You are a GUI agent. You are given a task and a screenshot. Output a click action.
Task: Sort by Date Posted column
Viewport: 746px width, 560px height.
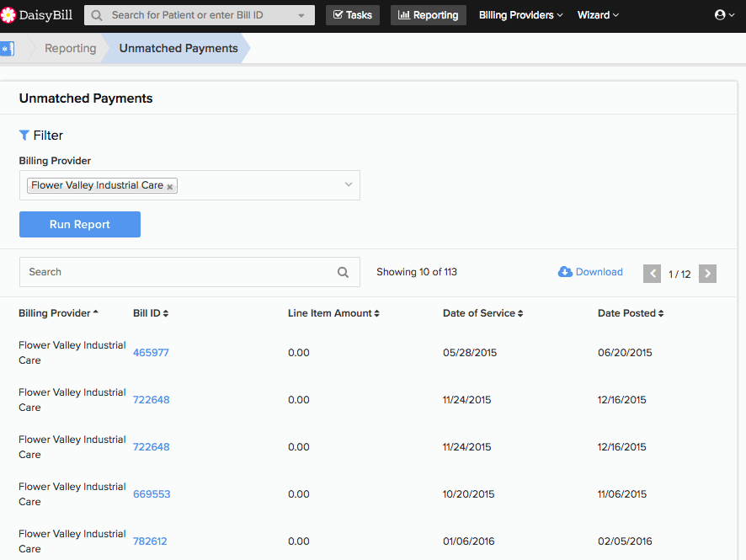pos(631,313)
